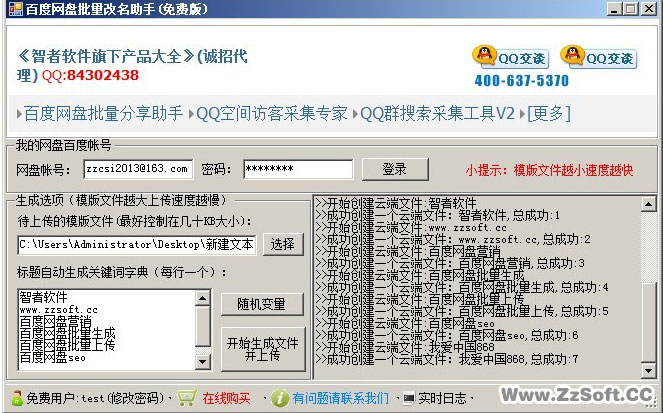Click keyword list scroll up arrow
The image size is (663, 413).
[x=203, y=298]
